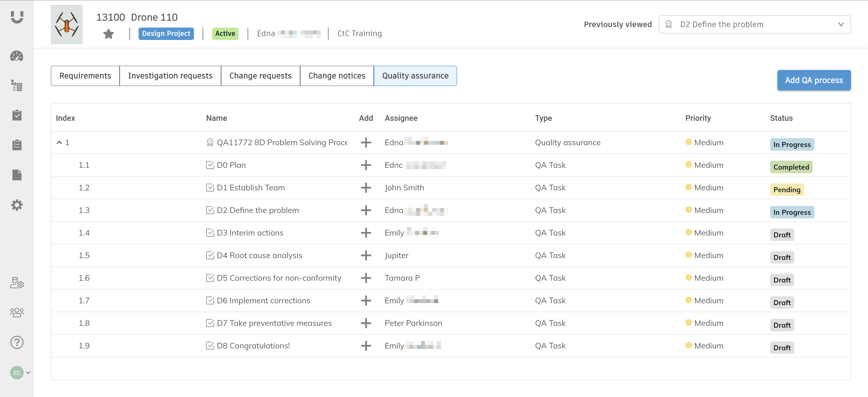Open the user group team icon

[x=17, y=312]
